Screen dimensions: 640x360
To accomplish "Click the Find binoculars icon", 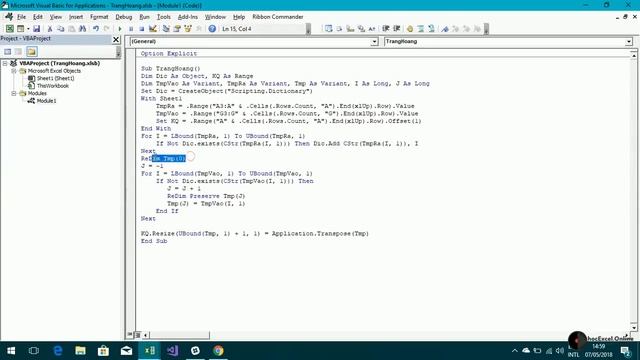I will coord(82,29).
